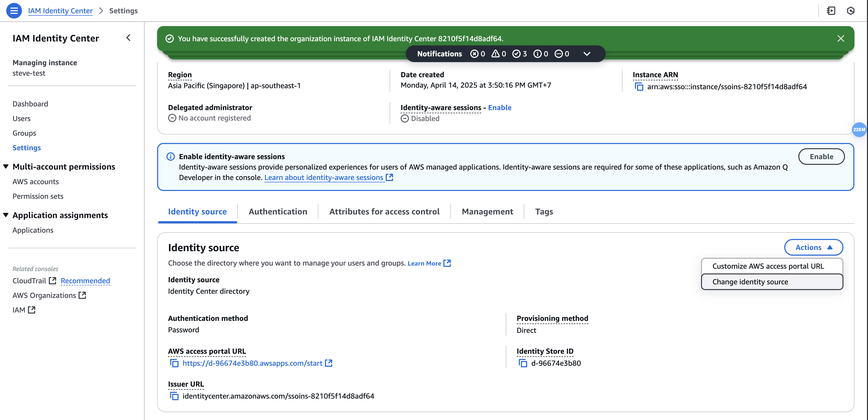Open the d-96674e3b80.awsapps.com/start link
Screen dimensions: 868x420
[x=252, y=363]
